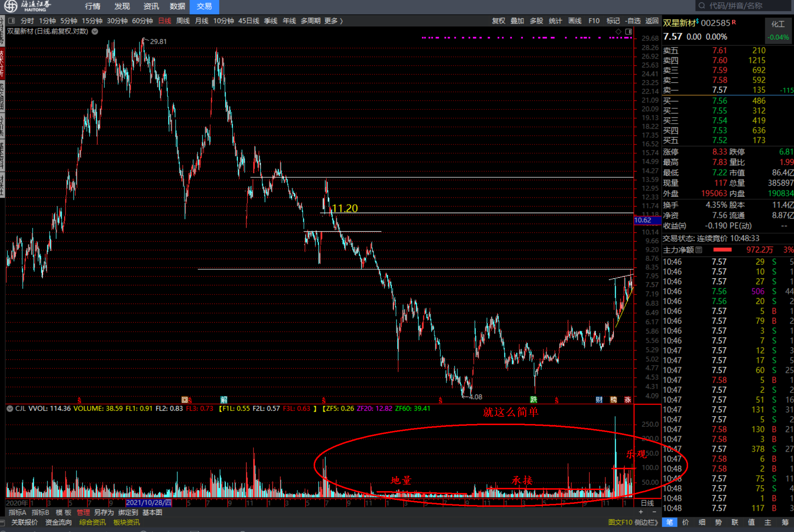Toggle the panel icon left of 分时
The height and width of the screenshot is (532, 794).
(12, 21)
